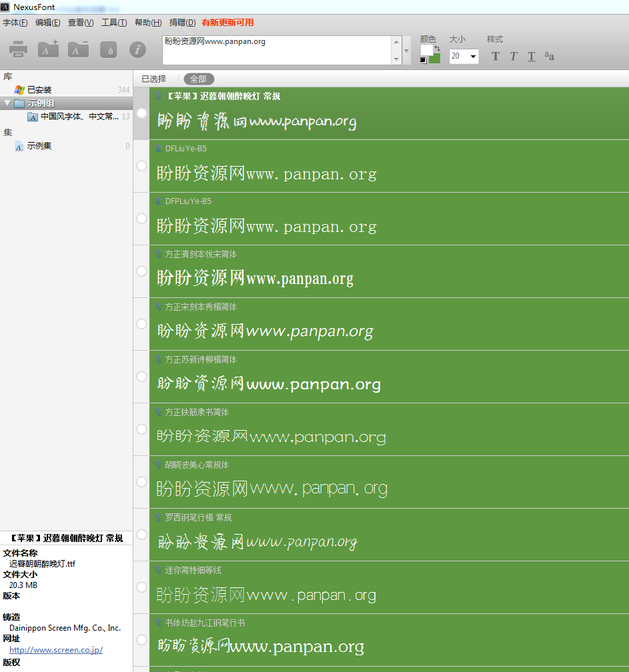Click the NexusFont app icon in the title bar

pos(5,7)
